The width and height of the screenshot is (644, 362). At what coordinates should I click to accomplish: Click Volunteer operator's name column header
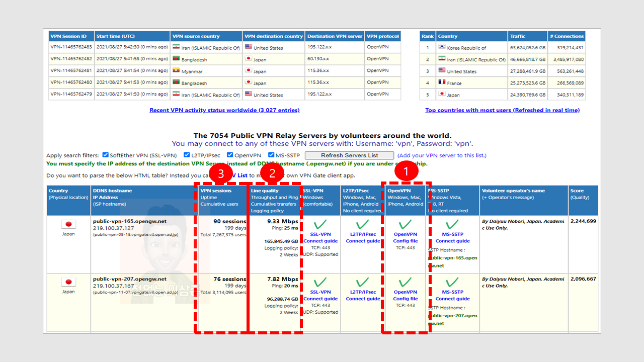pyautogui.click(x=523, y=201)
